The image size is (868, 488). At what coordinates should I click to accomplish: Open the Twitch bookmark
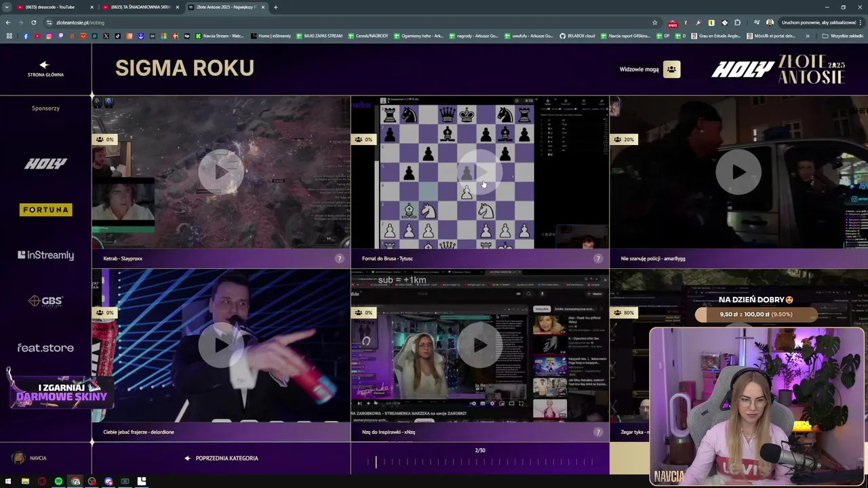tap(60, 36)
